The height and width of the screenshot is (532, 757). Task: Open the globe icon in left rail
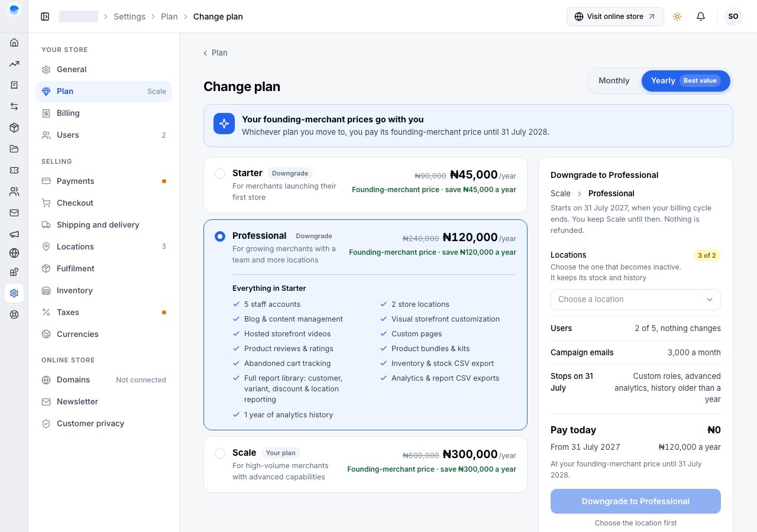[14, 253]
